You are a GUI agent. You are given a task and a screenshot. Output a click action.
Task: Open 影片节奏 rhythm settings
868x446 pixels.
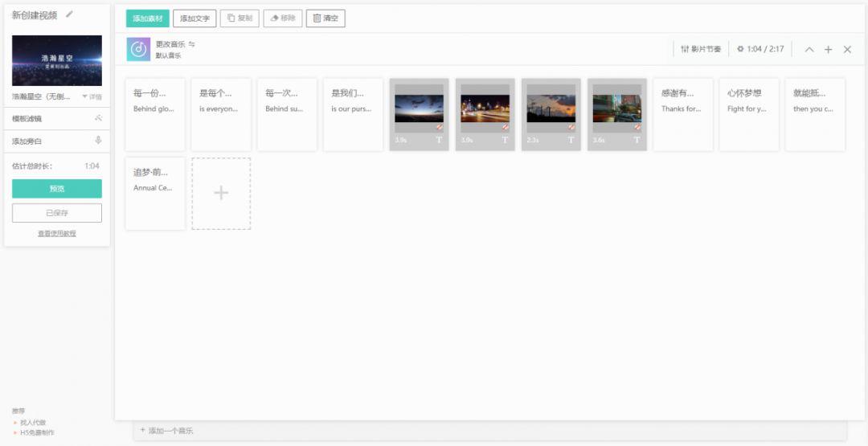(701, 49)
